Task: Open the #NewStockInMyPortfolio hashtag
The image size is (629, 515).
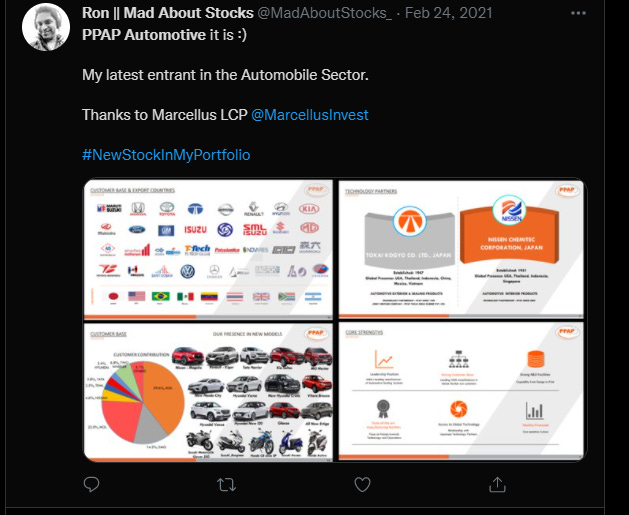Action: [166, 155]
